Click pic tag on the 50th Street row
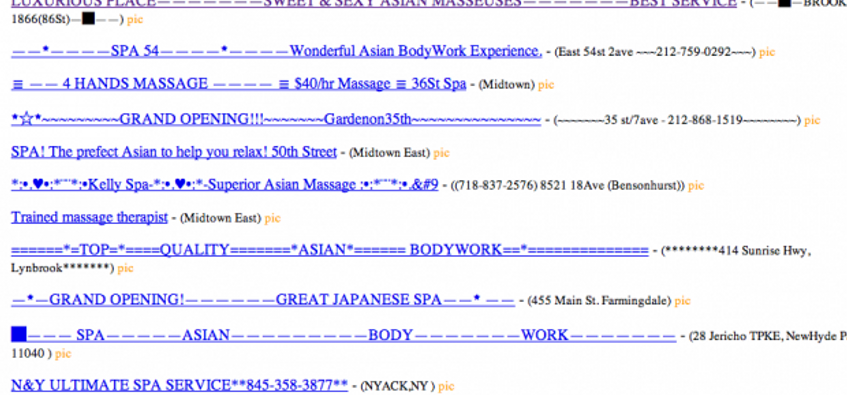 point(441,153)
